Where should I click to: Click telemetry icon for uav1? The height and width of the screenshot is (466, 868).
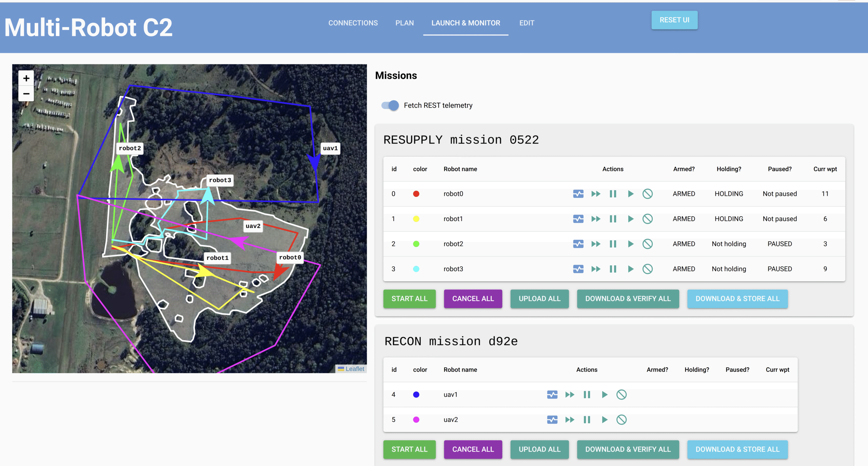[x=552, y=394]
